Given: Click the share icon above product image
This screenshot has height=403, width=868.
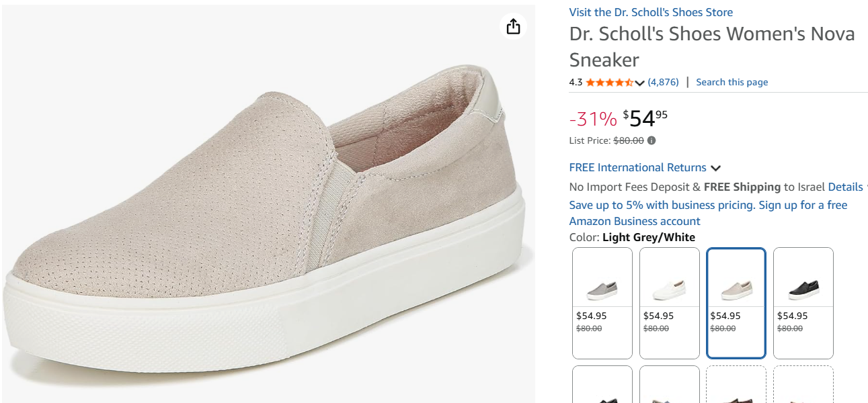Looking at the screenshot, I should tap(513, 26).
